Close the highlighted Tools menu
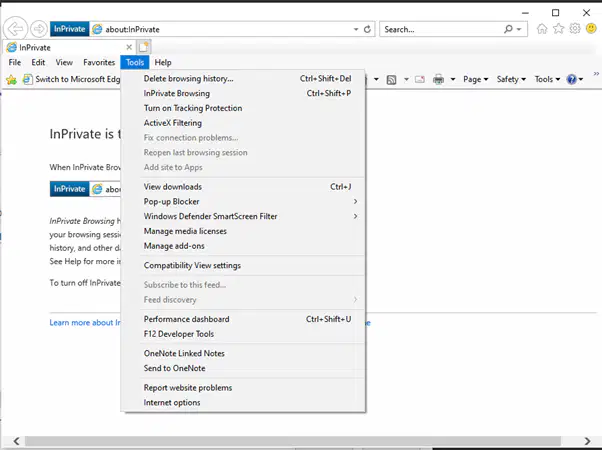602x450 pixels. pos(135,62)
